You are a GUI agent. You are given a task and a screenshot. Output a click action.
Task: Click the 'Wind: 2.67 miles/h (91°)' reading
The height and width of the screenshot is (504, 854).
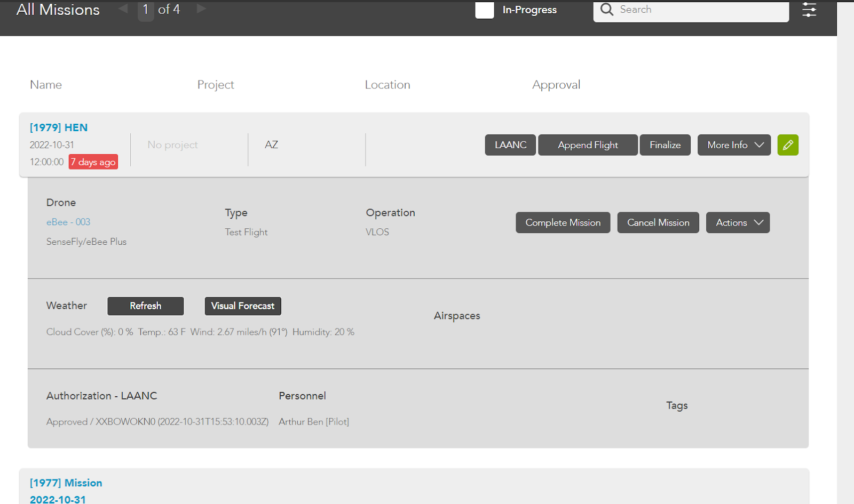[239, 332]
